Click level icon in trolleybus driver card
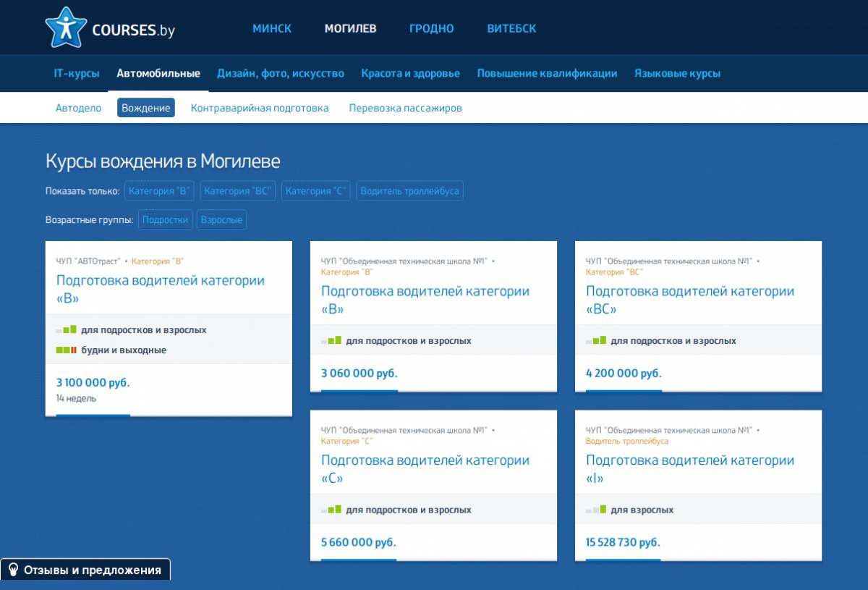Image resolution: width=868 pixels, height=590 pixels. [x=596, y=510]
